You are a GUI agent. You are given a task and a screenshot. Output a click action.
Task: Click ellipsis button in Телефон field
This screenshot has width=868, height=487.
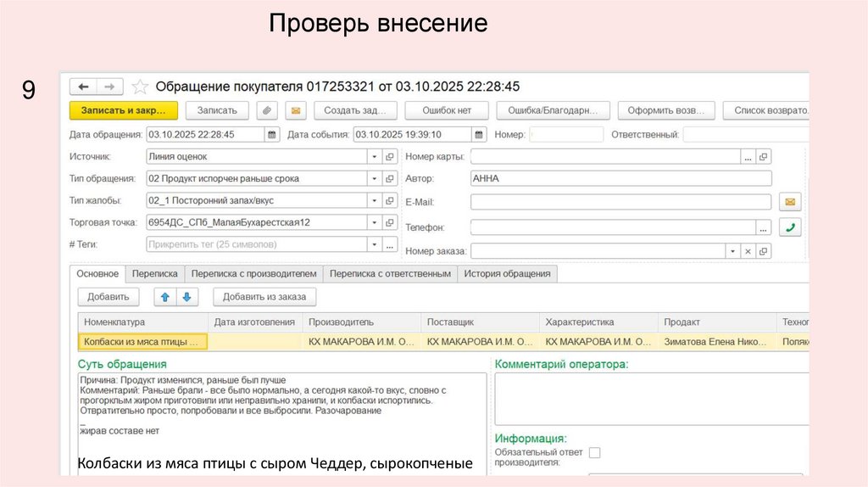tap(764, 227)
